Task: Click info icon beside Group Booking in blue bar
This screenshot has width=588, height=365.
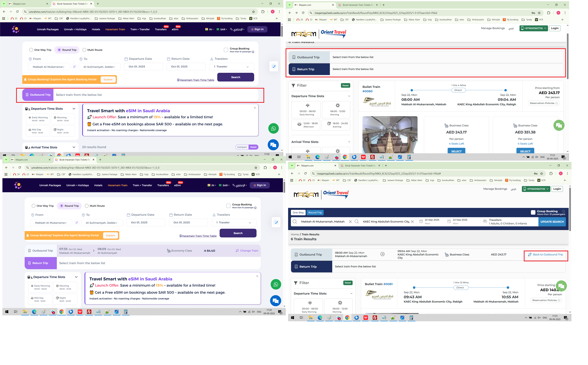Action: click(563, 211)
